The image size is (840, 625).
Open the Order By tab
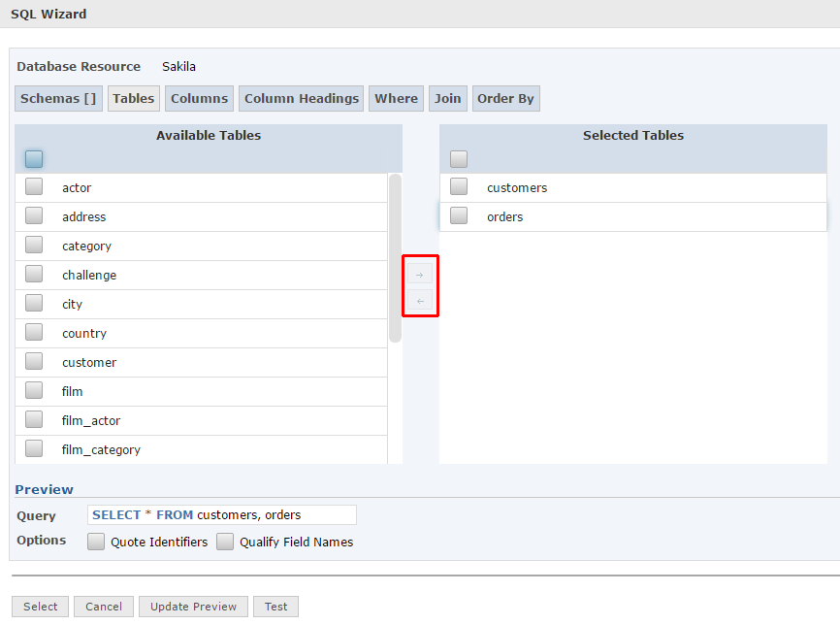click(x=505, y=98)
